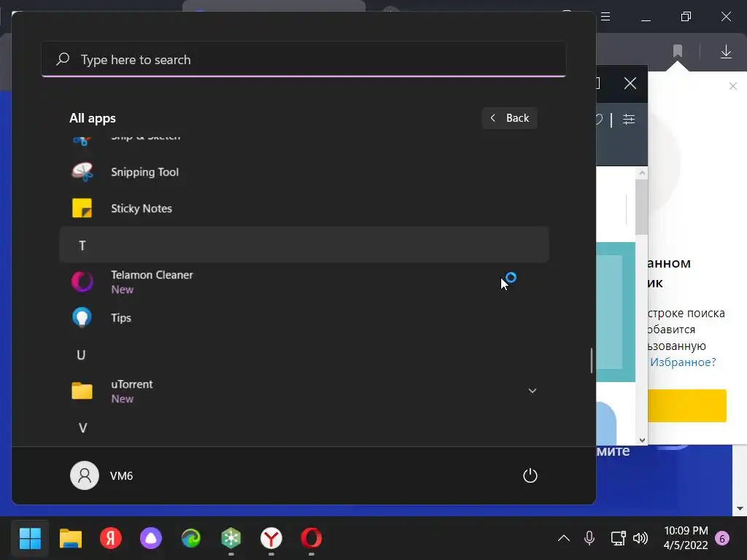Screen dimensions: 747x560
Task: Click the Back button in All apps
Action: (509, 118)
